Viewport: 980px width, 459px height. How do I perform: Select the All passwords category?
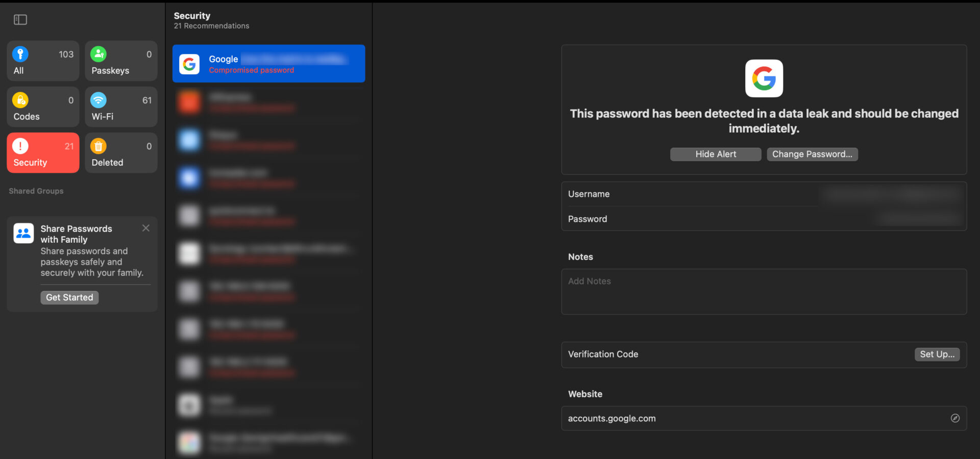[x=42, y=61]
